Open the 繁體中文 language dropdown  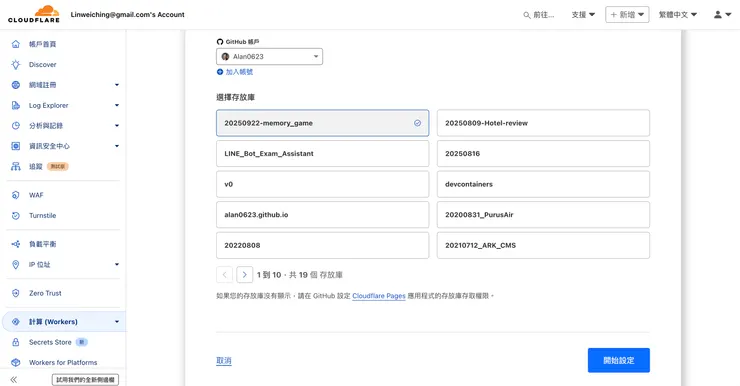pyautogui.click(x=678, y=15)
